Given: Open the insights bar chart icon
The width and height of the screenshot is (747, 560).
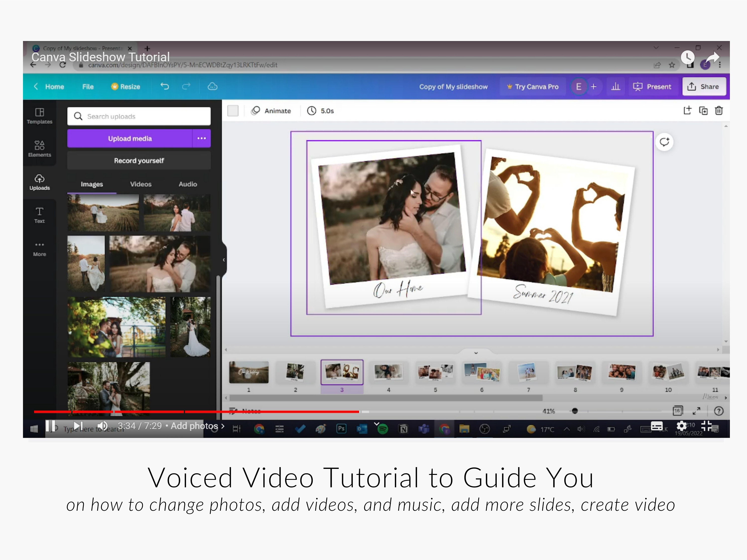Looking at the screenshot, I should [616, 86].
